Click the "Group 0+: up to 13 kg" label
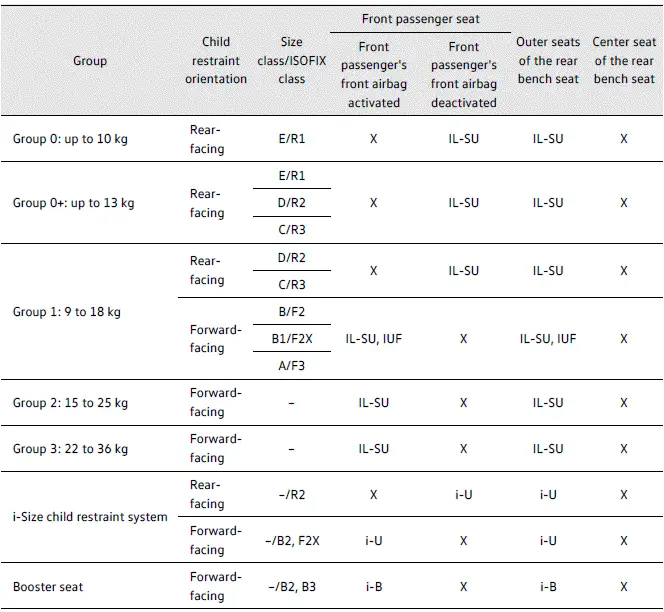This screenshot has height=612, width=664. coord(73,203)
